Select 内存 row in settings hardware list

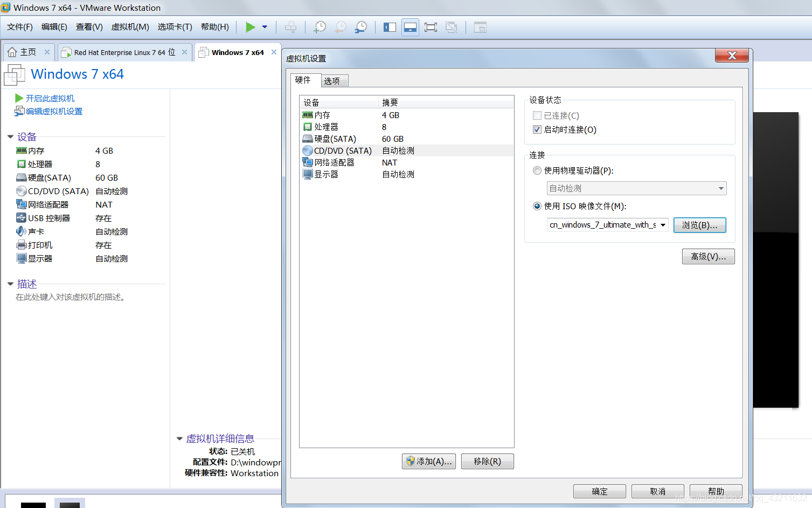tap(406, 115)
